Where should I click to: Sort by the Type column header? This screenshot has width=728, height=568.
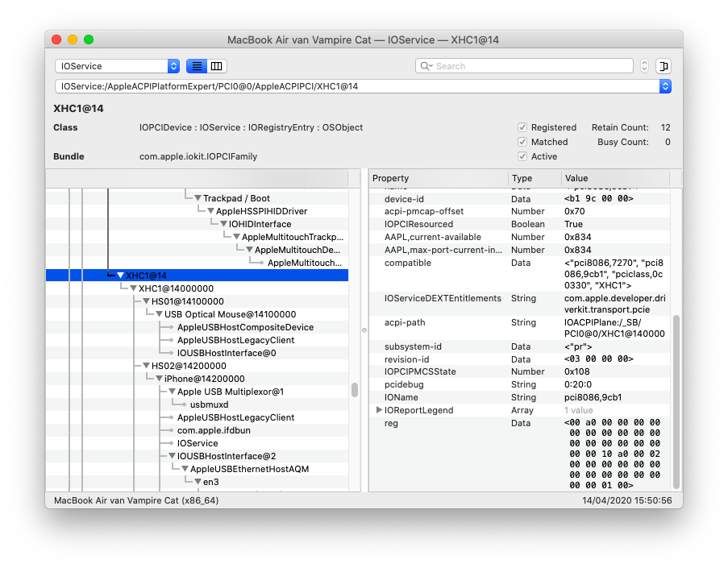click(x=535, y=178)
